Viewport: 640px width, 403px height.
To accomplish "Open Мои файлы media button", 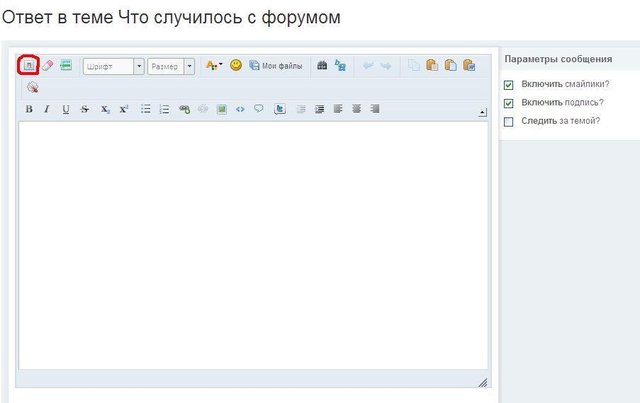I will tap(276, 65).
